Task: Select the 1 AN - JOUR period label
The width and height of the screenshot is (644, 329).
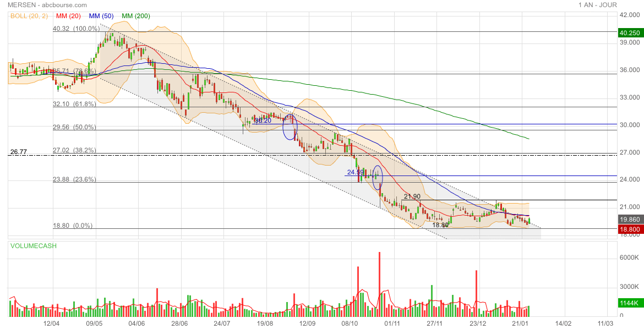Action: click(x=598, y=5)
